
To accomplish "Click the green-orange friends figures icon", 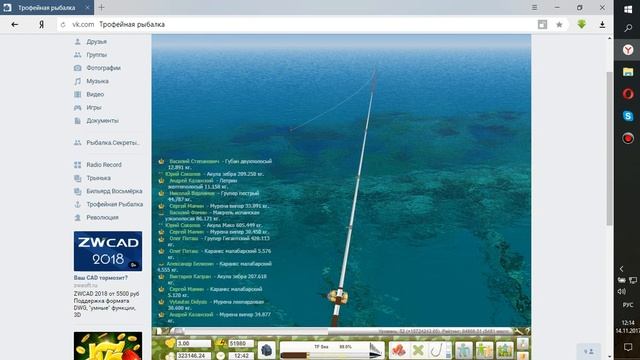I will (x=484, y=350).
